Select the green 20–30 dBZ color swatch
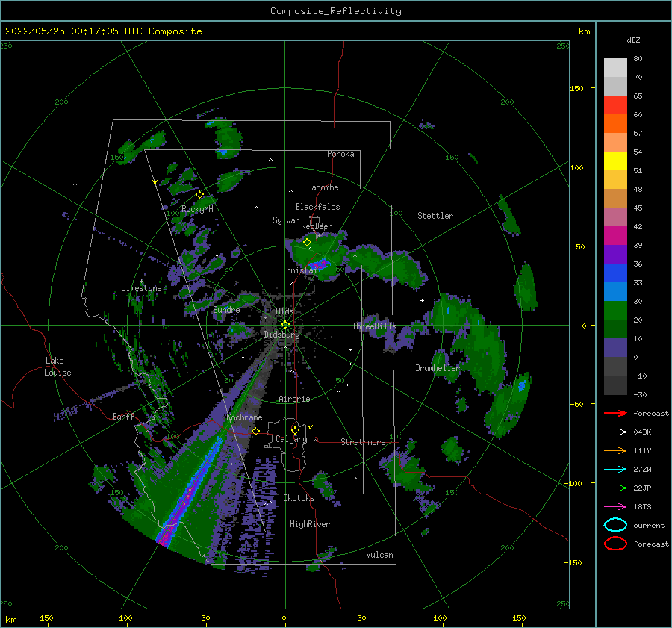This screenshot has height=628, width=672. [x=615, y=311]
